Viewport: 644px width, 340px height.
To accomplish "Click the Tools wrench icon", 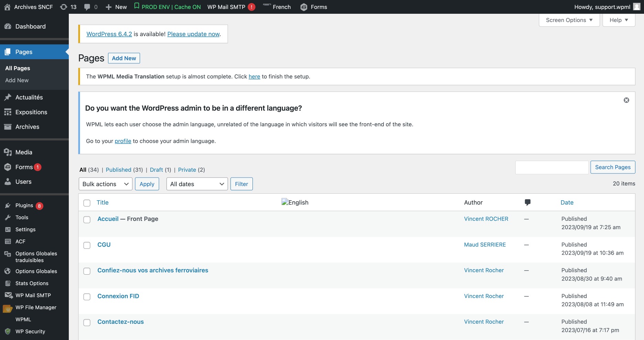I will [x=8, y=217].
